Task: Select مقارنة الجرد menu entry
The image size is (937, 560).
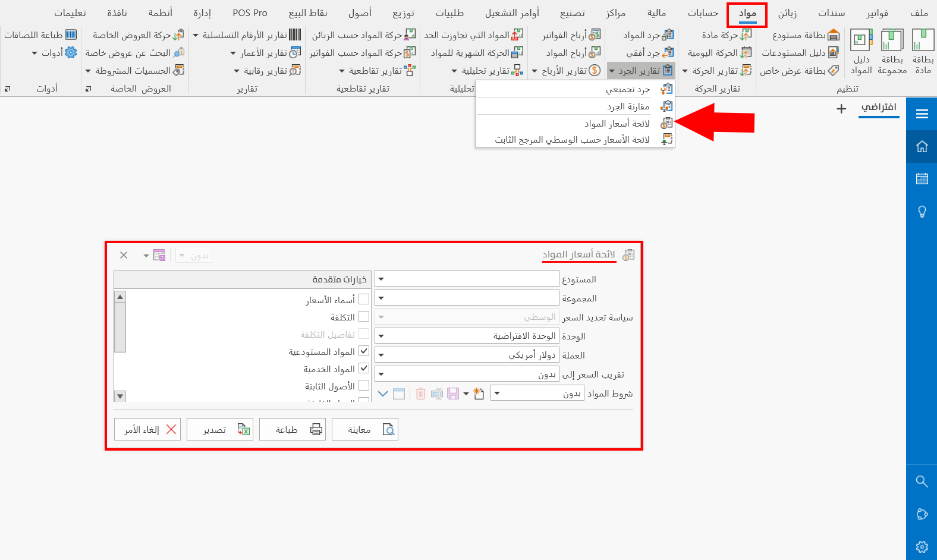Action: point(576,106)
